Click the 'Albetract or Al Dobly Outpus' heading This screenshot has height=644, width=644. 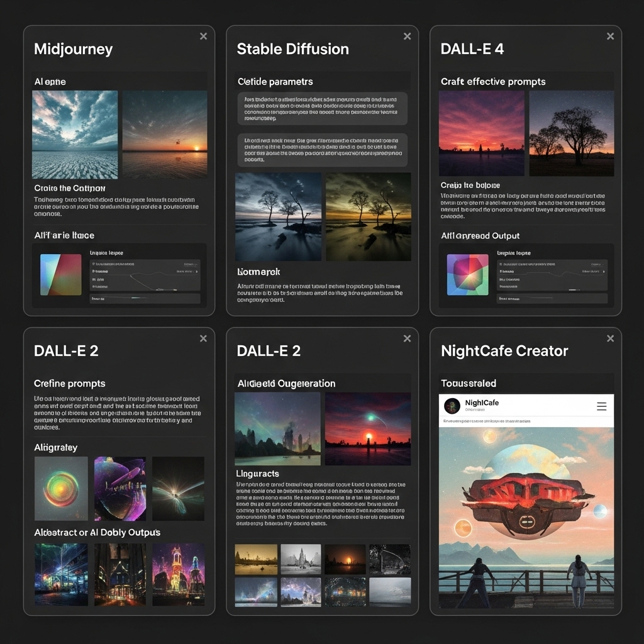click(97, 532)
